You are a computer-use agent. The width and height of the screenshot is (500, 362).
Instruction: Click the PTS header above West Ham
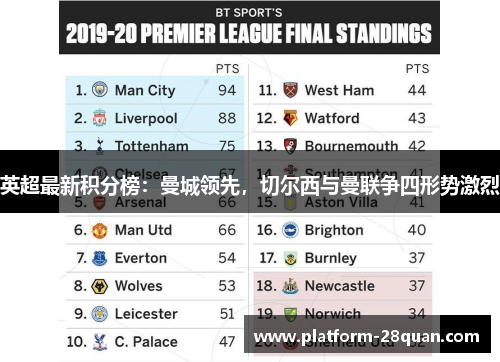(417, 69)
